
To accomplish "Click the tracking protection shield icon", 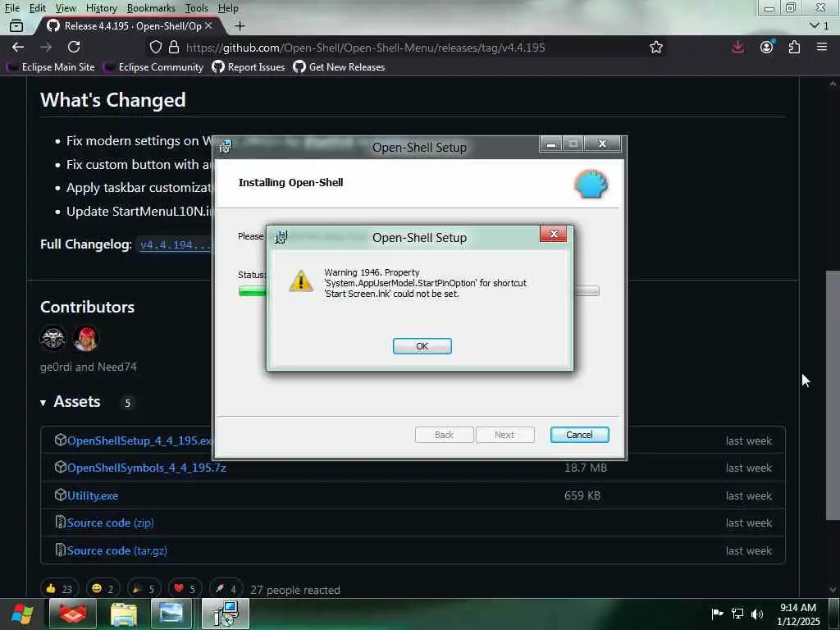I will (x=155, y=47).
